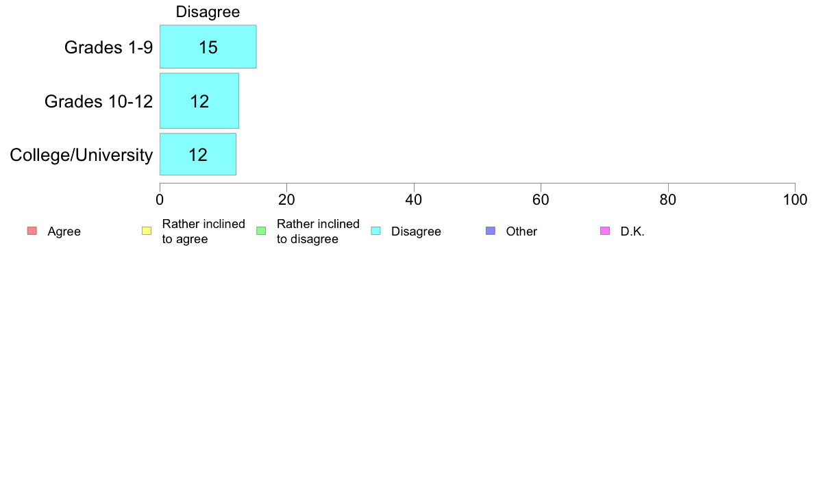Click the D.K. legend text label

[632, 231]
